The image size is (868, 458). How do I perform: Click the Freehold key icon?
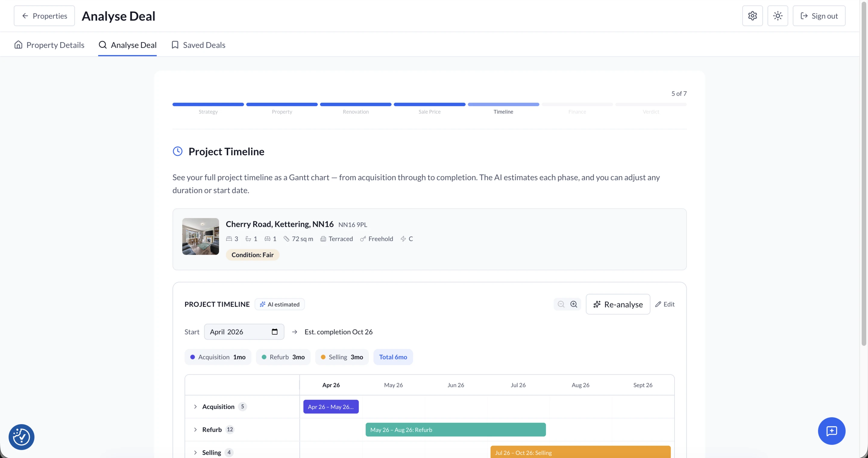click(x=363, y=239)
